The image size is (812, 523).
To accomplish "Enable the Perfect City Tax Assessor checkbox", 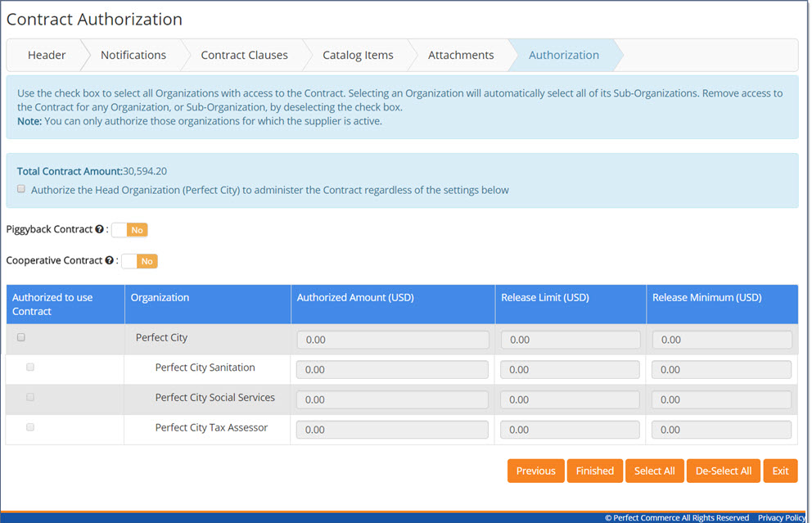I will tap(30, 427).
